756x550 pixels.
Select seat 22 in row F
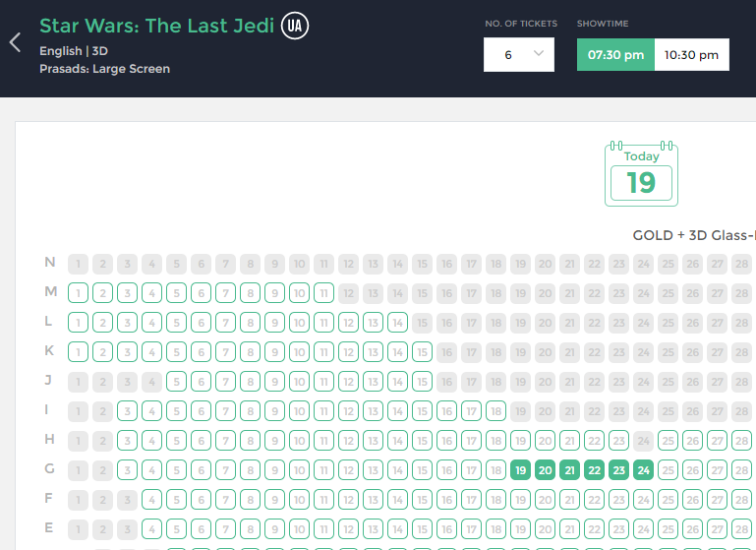tap(595, 500)
